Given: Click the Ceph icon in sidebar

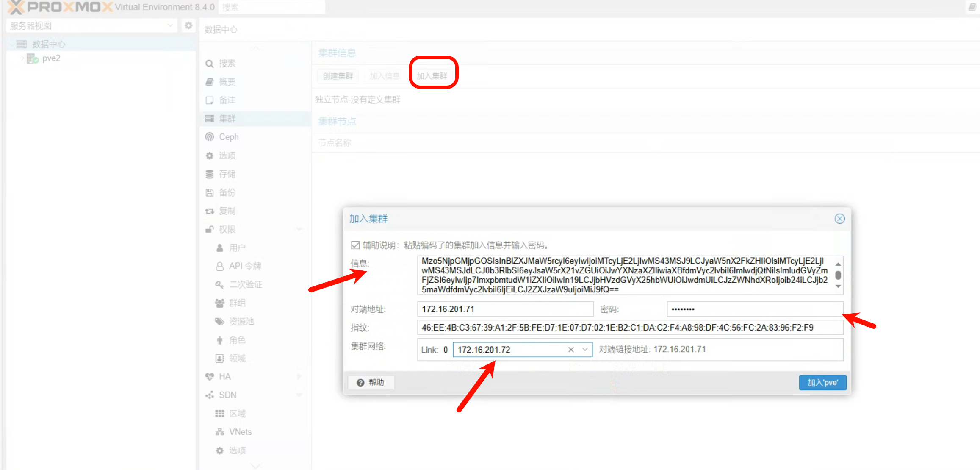Looking at the screenshot, I should point(210,137).
